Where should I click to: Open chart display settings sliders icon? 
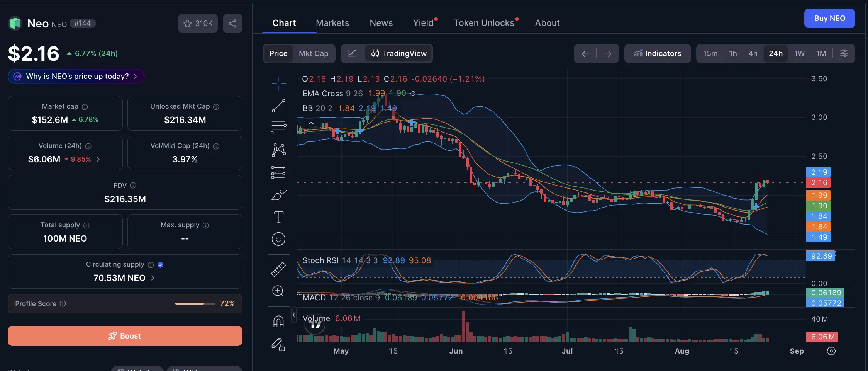[x=844, y=53]
